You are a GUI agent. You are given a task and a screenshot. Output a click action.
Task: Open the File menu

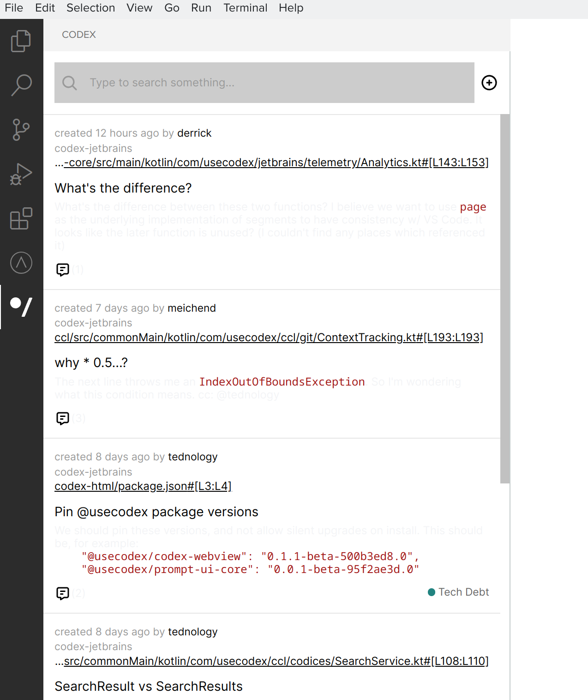coord(14,8)
